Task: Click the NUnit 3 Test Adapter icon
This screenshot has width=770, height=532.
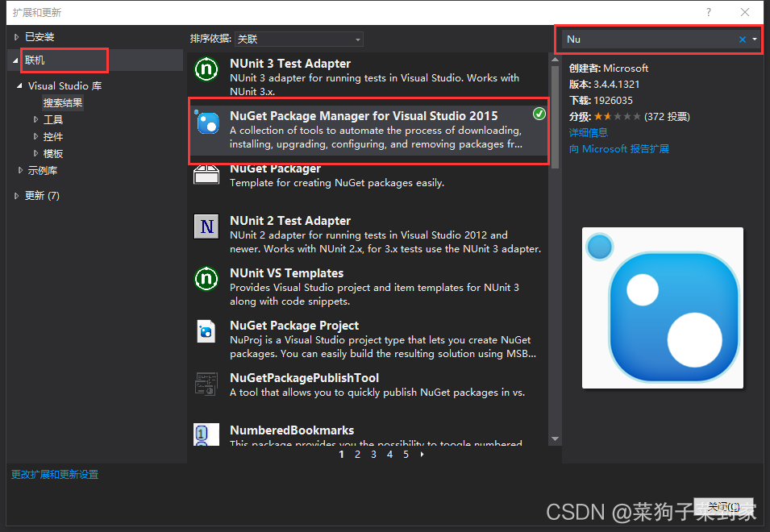Action: click(x=206, y=69)
